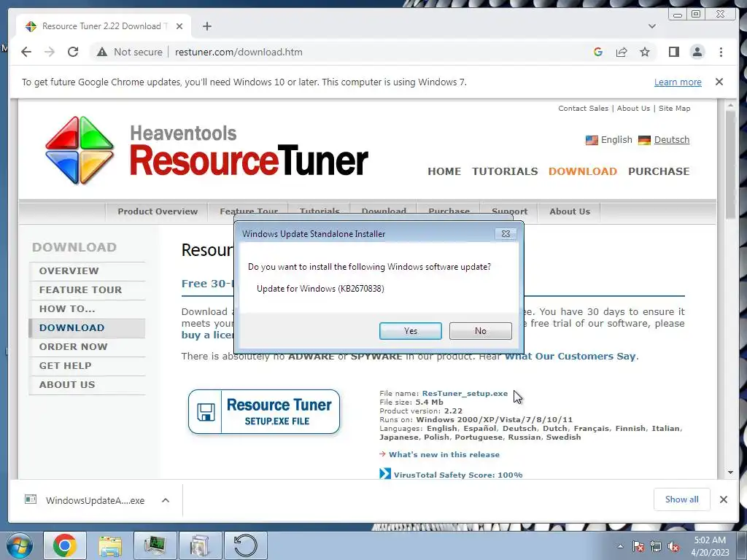Go to HOME in main navigation
The width and height of the screenshot is (747, 560).
click(444, 171)
